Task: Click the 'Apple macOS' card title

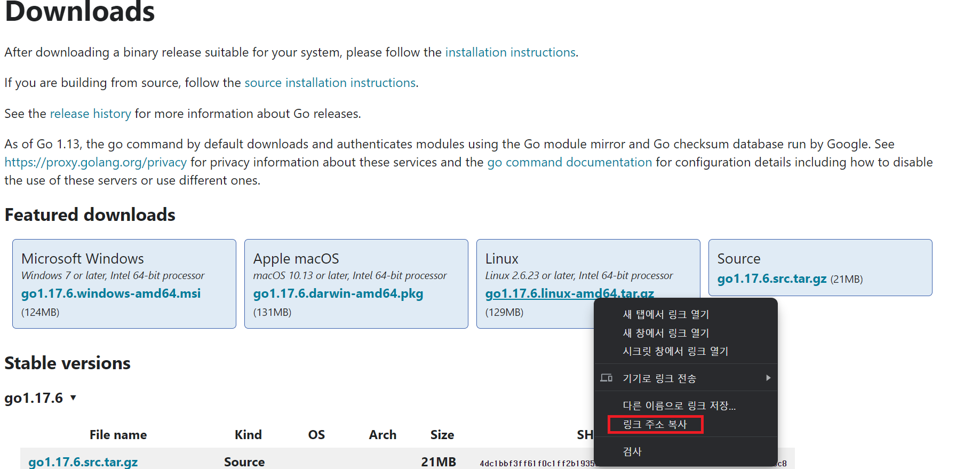Action: point(296,259)
